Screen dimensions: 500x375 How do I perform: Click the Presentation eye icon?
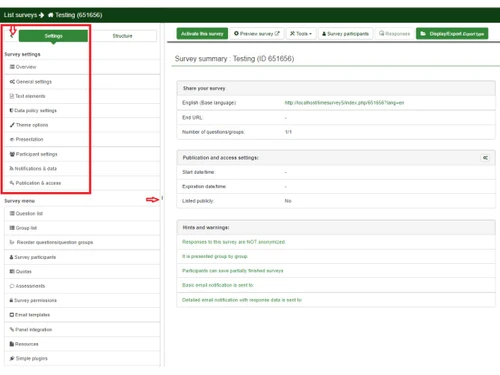(12, 139)
